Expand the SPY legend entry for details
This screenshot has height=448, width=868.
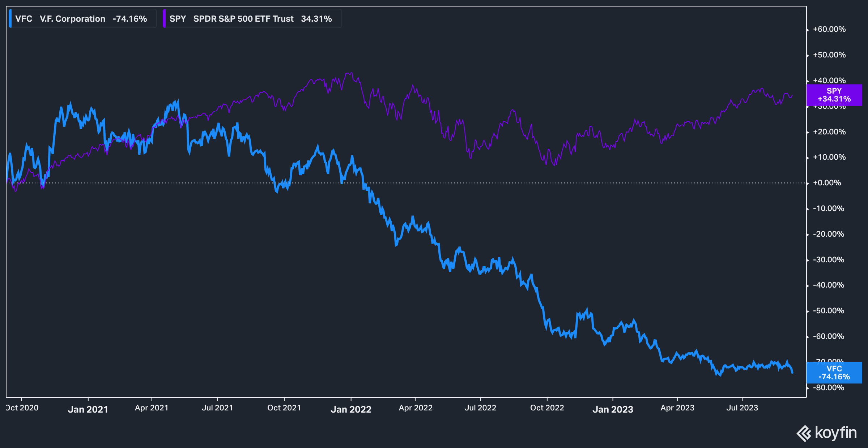253,18
